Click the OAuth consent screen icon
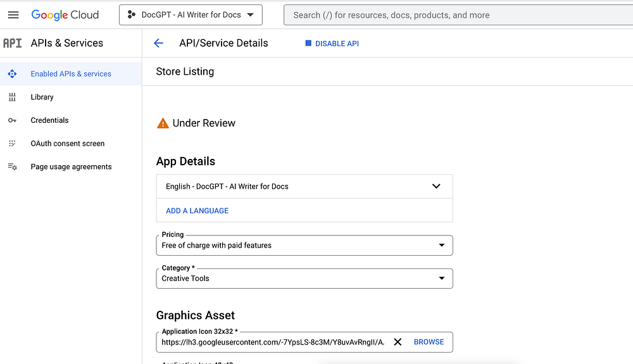Viewport: 633px width, 364px height. 12,144
